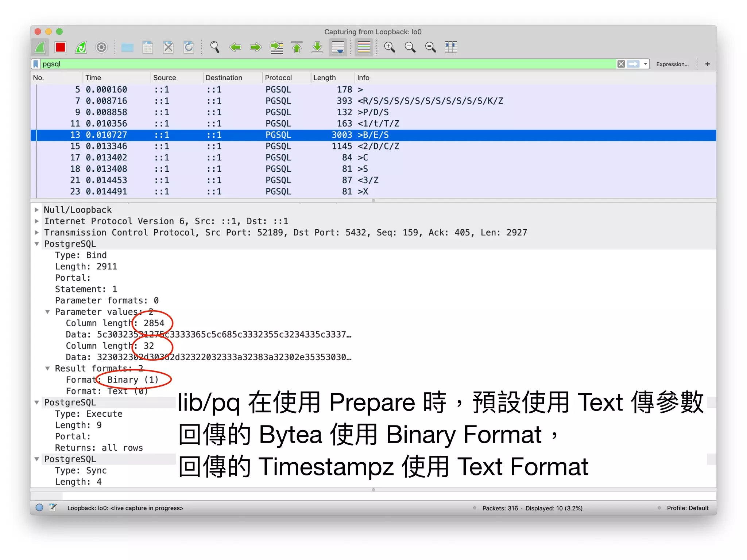Select Statement: 1 field
This screenshot has width=747, height=560.
click(x=86, y=289)
